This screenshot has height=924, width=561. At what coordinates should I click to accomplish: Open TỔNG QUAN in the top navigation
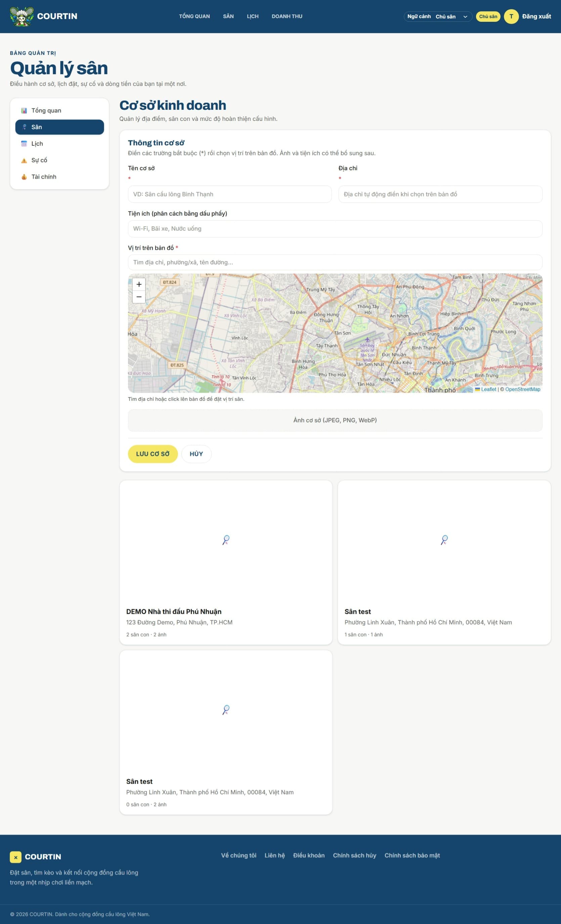195,16
